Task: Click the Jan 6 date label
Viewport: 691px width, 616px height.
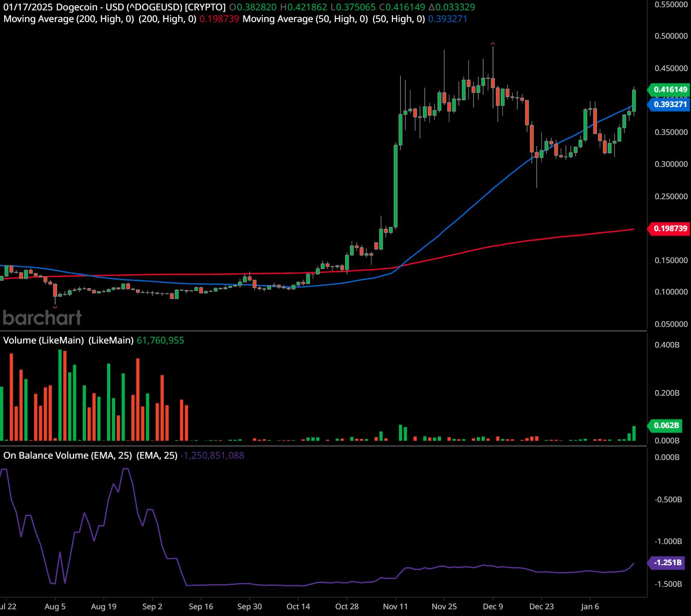Action: tap(590, 607)
